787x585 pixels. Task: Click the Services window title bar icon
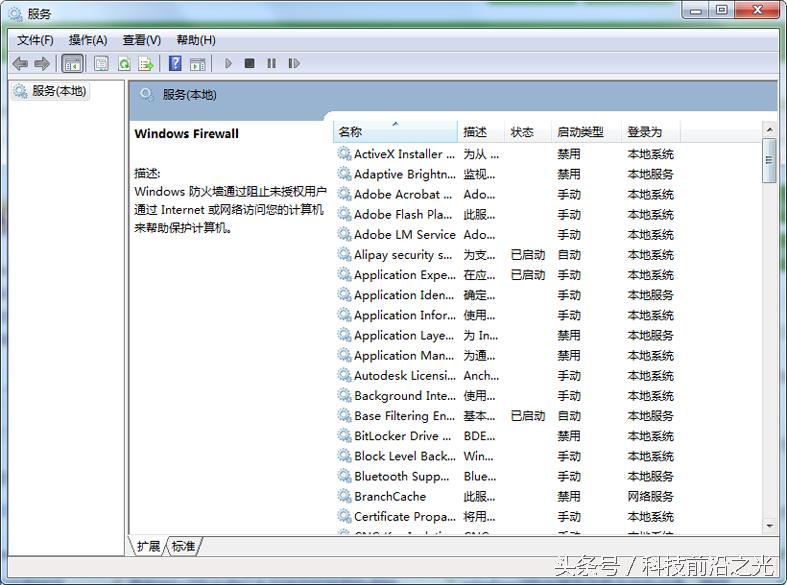[15, 14]
